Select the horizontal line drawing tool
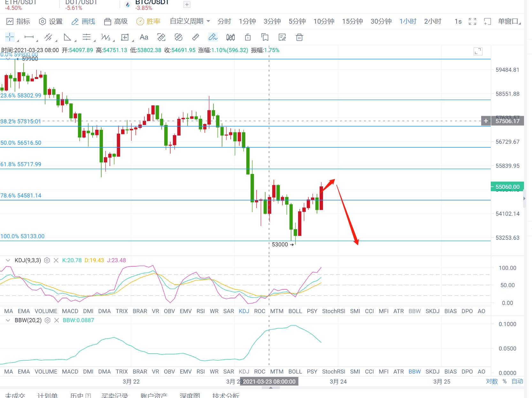Screen dimensions: 532x398 pos(29,37)
